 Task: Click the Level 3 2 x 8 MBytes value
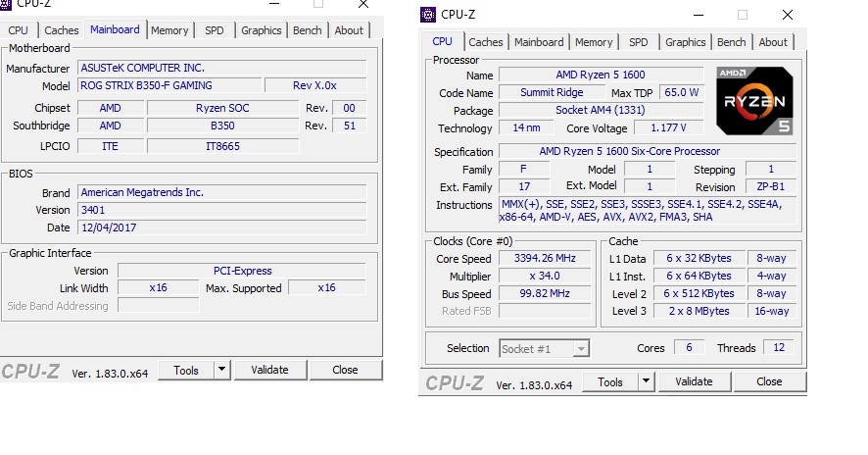699,312
